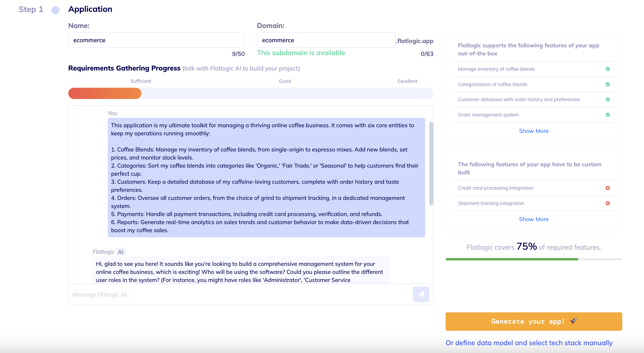Expand supported features with Show More
This screenshot has height=353, width=644.
[x=534, y=131]
